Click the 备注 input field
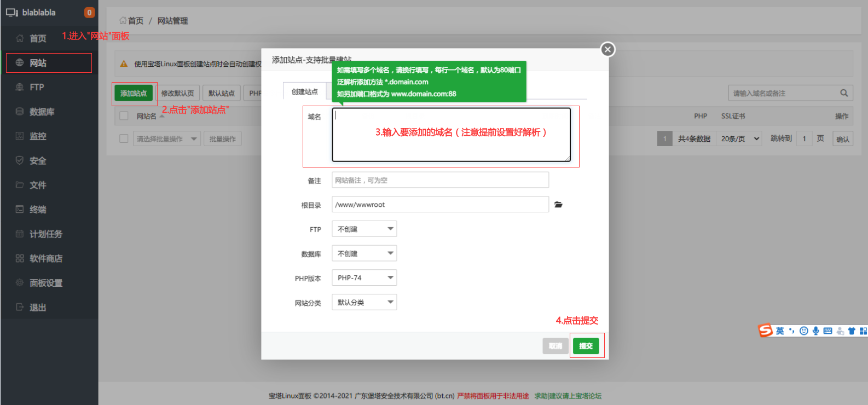Image resolution: width=868 pixels, height=405 pixels. coord(440,180)
